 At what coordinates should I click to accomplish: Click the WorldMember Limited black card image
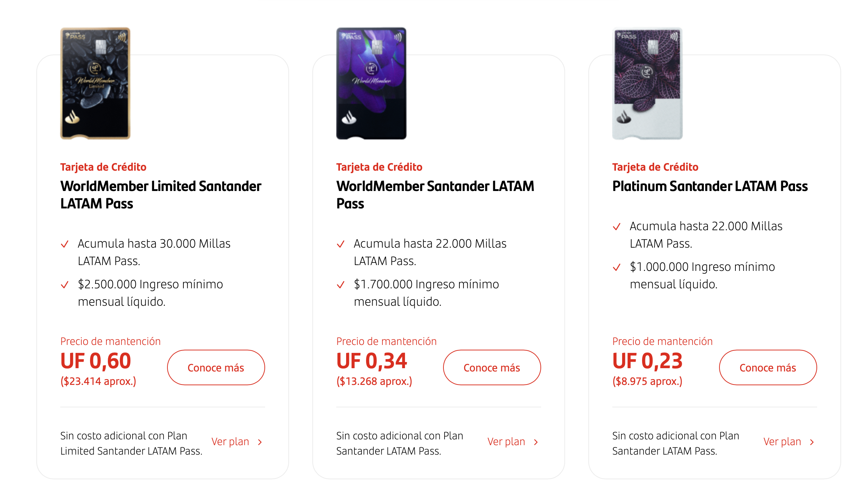tap(95, 84)
